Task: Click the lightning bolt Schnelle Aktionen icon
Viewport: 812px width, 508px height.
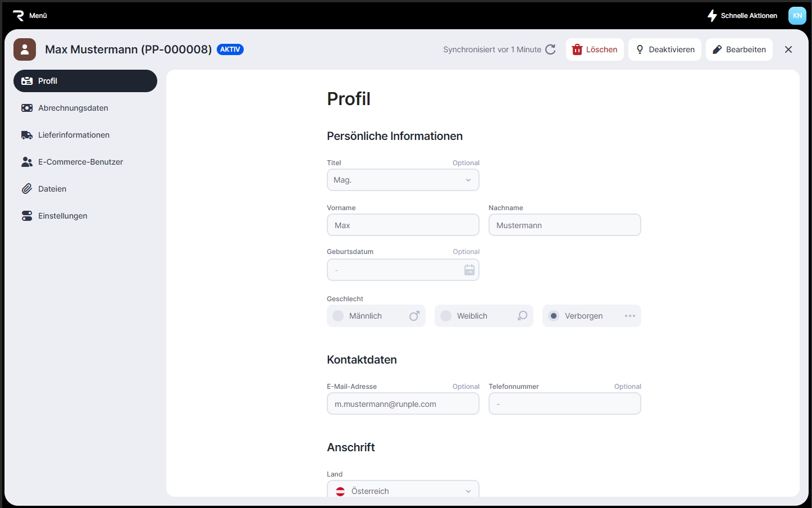Action: 712,16
